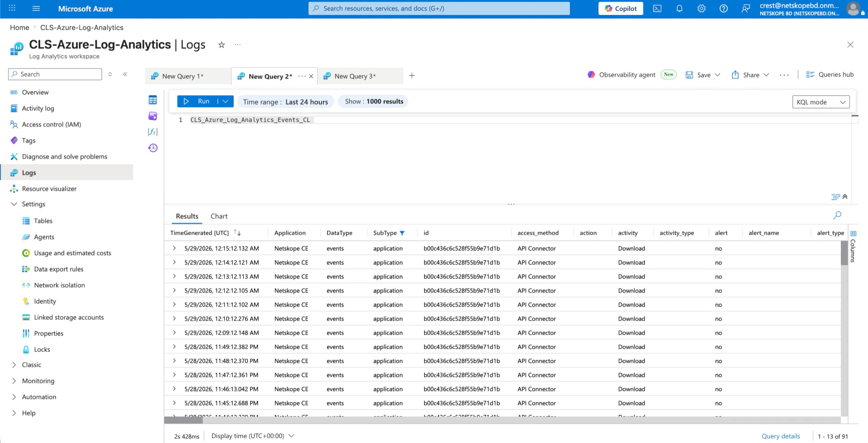This screenshot has width=868, height=443.
Task: Open the Queries panel icon in side rail
Action: [153, 116]
